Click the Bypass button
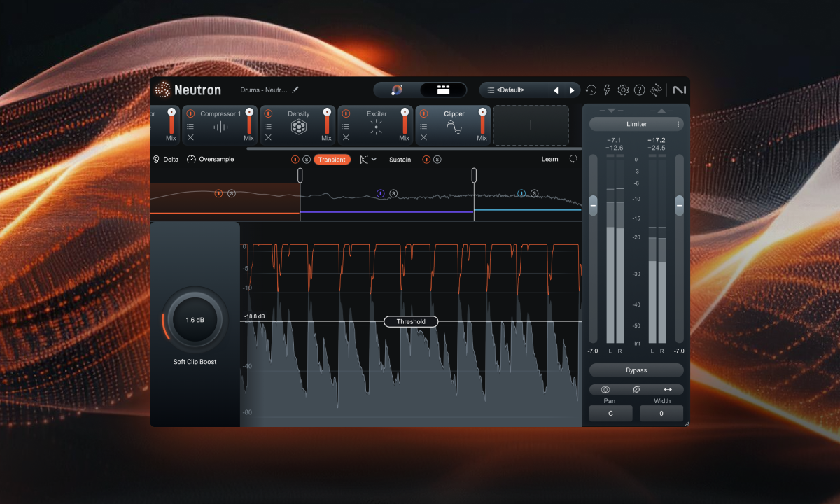The image size is (840, 504). 636,370
